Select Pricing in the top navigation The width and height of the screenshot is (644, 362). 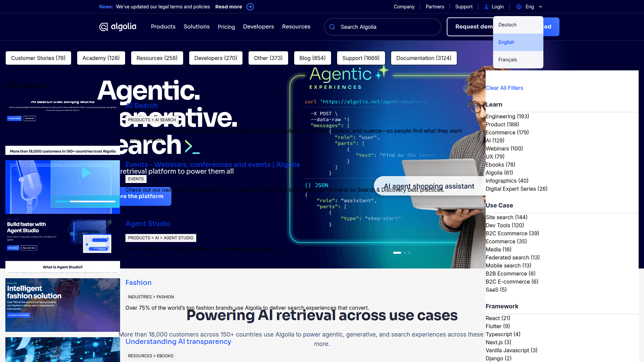point(226,27)
